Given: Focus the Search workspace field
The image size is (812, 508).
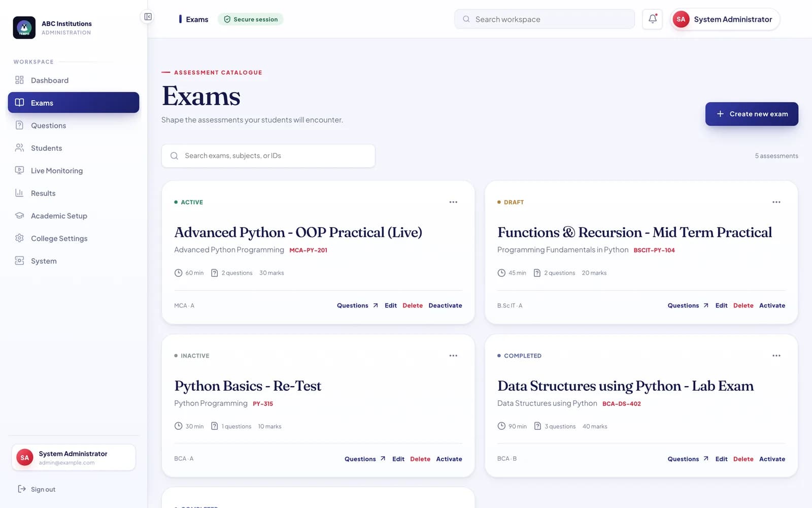Looking at the screenshot, I should 545,19.
